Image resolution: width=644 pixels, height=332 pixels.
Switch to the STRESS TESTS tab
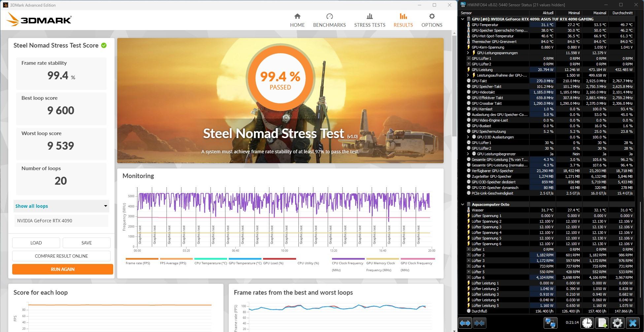[370, 20]
